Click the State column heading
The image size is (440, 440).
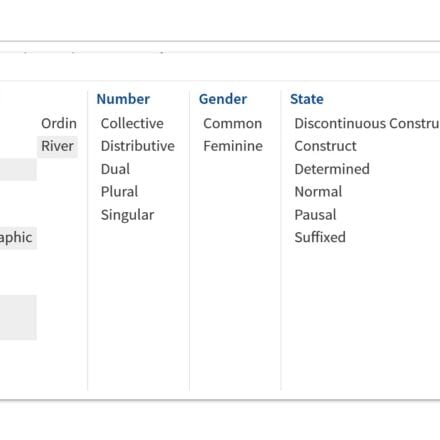pyautogui.click(x=307, y=99)
